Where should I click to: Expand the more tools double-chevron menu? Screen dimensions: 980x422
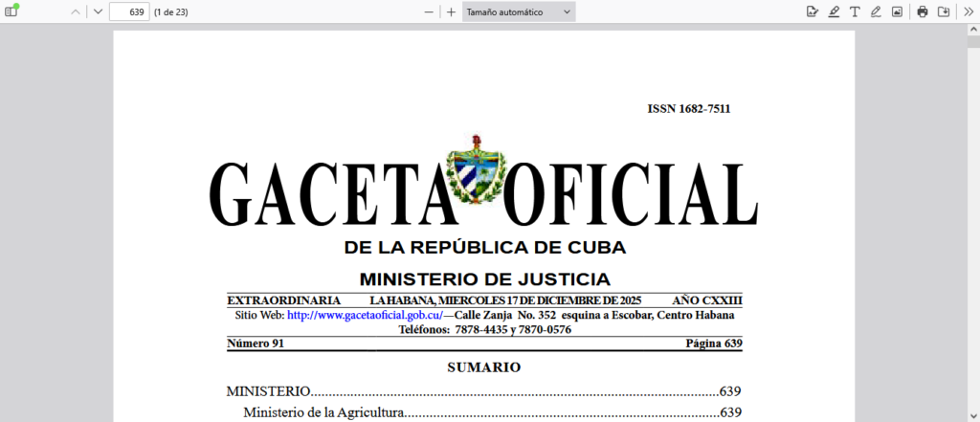[x=968, y=11]
